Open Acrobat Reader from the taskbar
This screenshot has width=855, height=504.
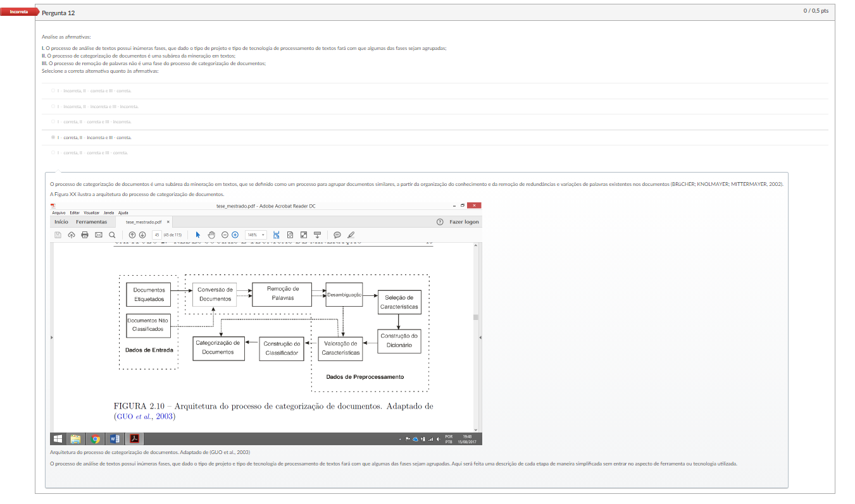pos(135,439)
